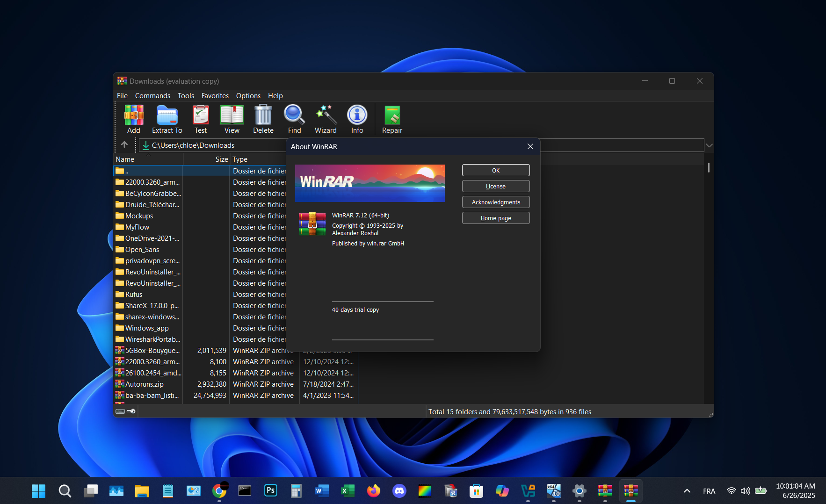Open the Commands menu
The image size is (826, 504).
[152, 95]
